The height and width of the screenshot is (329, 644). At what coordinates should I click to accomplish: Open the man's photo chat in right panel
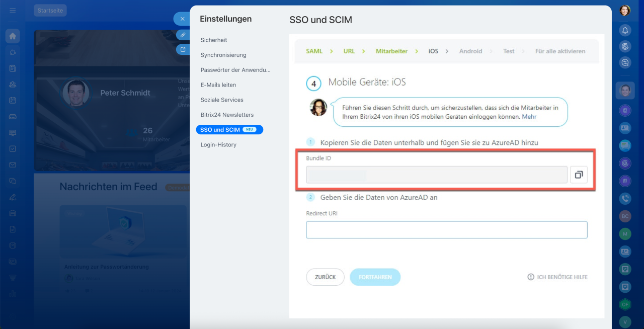click(x=625, y=91)
